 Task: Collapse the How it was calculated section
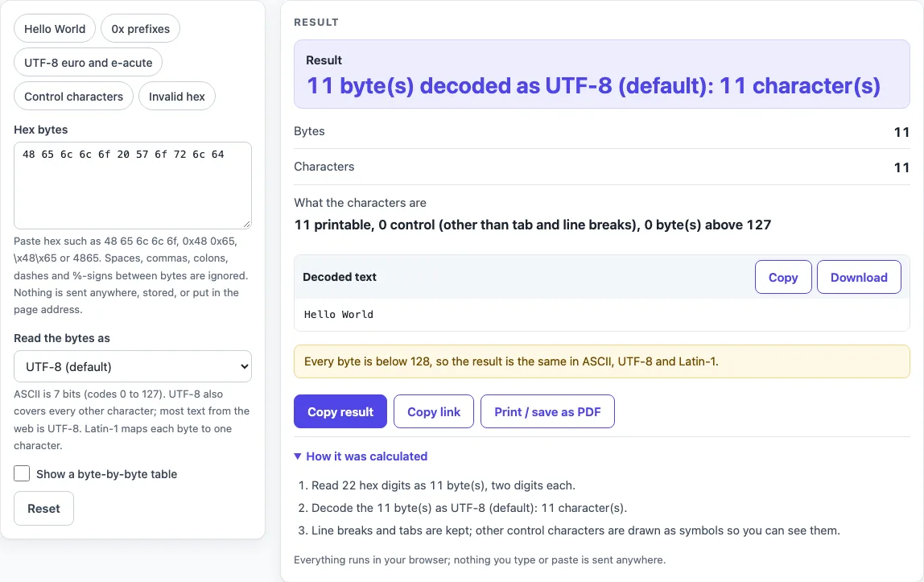pos(366,456)
